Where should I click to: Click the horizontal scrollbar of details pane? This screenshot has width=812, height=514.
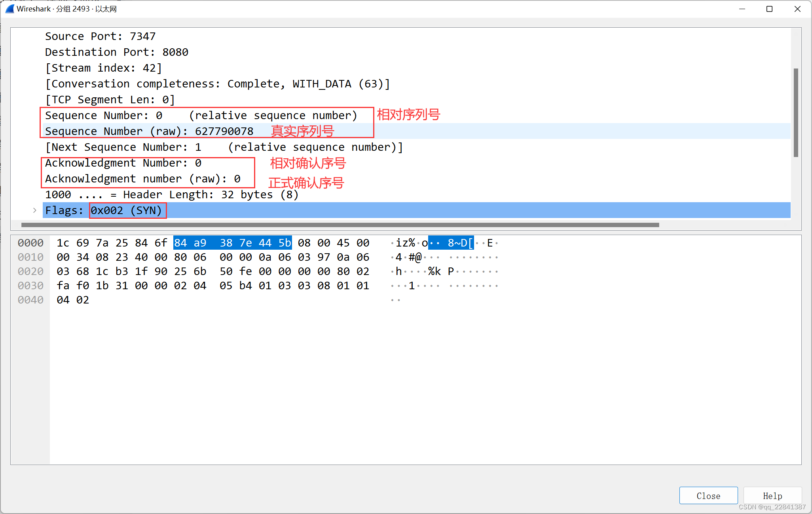point(340,225)
